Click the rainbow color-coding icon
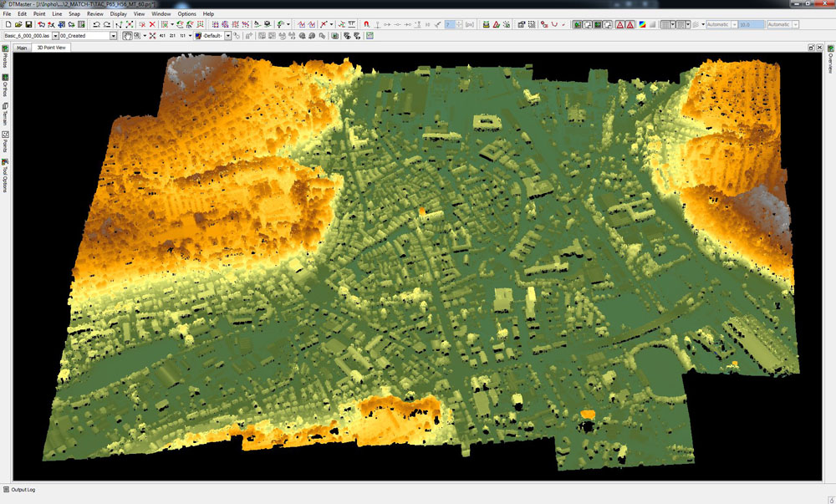 [641, 25]
